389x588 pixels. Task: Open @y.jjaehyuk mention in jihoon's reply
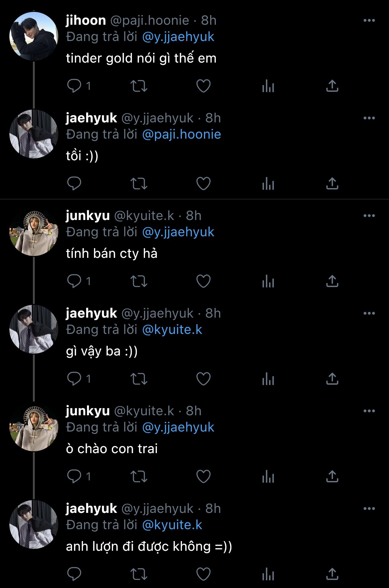tap(178, 37)
